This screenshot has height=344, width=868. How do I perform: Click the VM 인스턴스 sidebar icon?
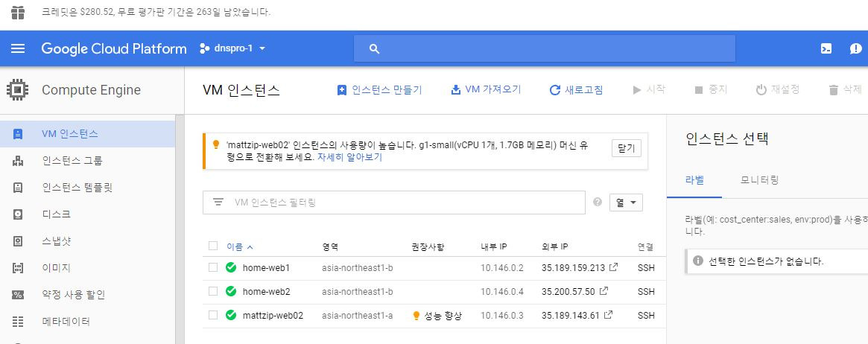pos(18,134)
